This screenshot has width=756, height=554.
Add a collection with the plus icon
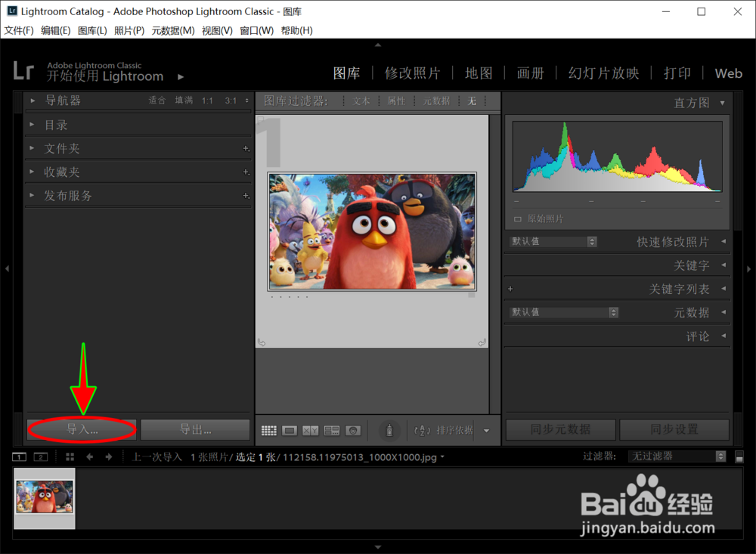(x=246, y=172)
